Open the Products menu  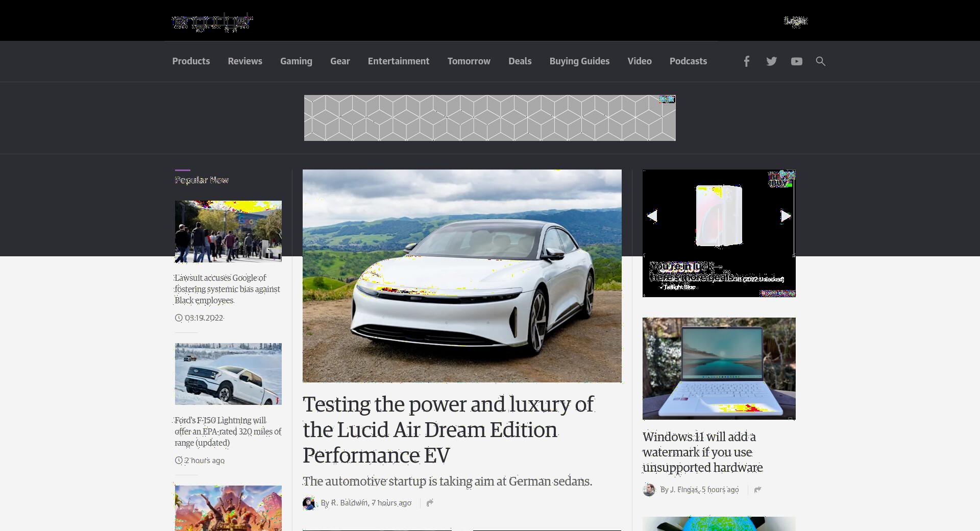tap(191, 61)
